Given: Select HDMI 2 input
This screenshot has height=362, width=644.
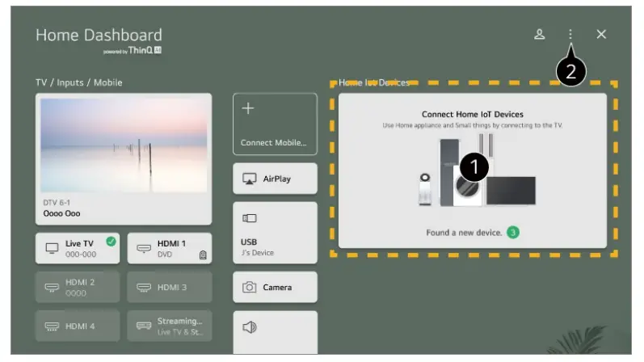Looking at the screenshot, I should [78, 287].
